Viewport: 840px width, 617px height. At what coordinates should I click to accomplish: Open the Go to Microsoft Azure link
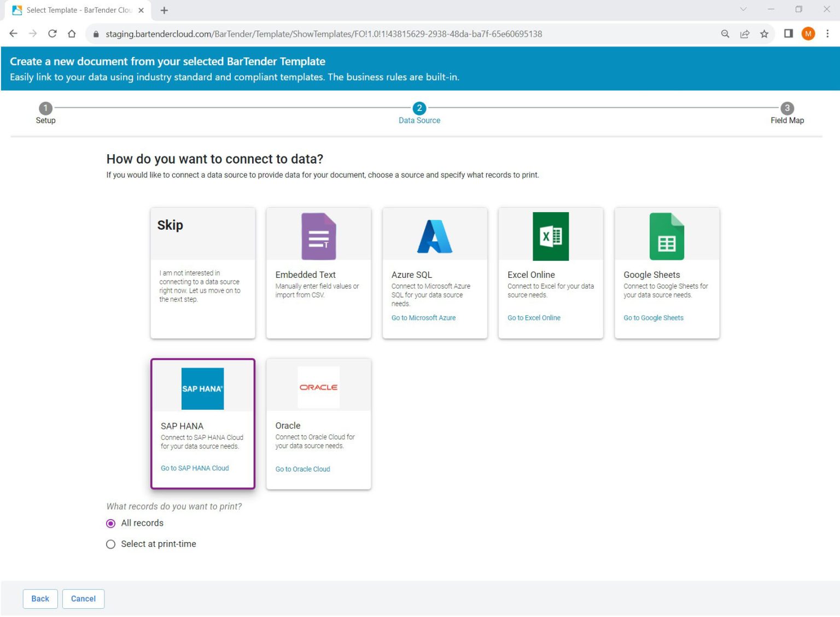pos(423,318)
